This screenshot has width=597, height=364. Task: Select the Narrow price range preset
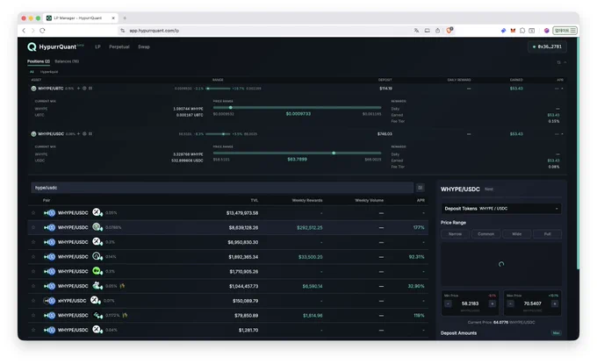455,234
